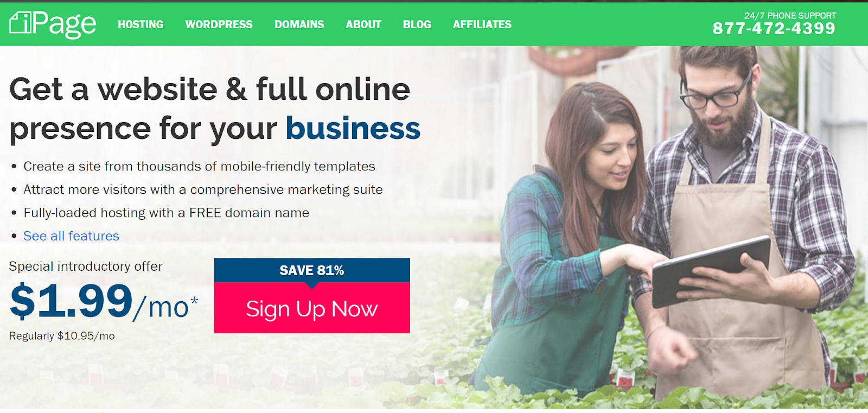Open the About page

click(363, 24)
